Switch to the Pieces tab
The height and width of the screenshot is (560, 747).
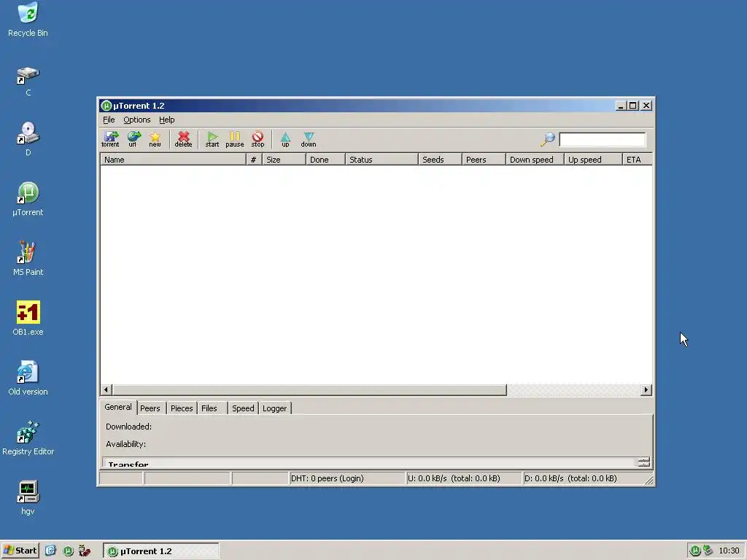(x=182, y=408)
